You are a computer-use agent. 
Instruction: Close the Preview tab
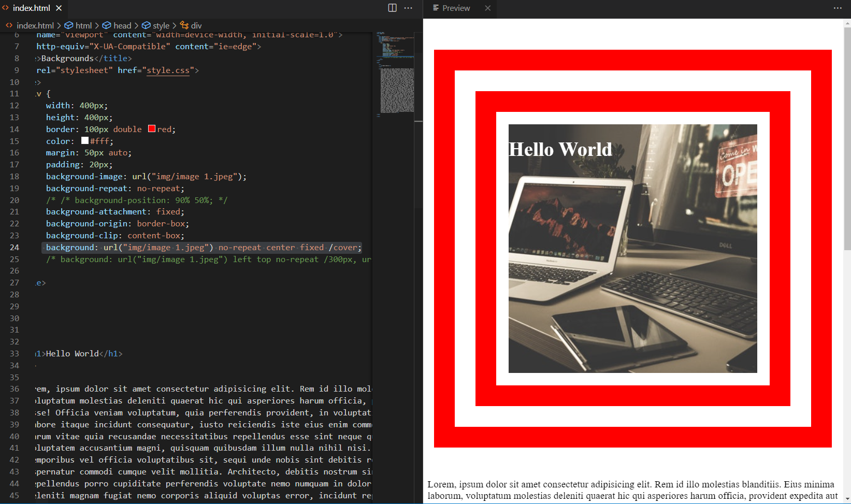[x=487, y=8]
